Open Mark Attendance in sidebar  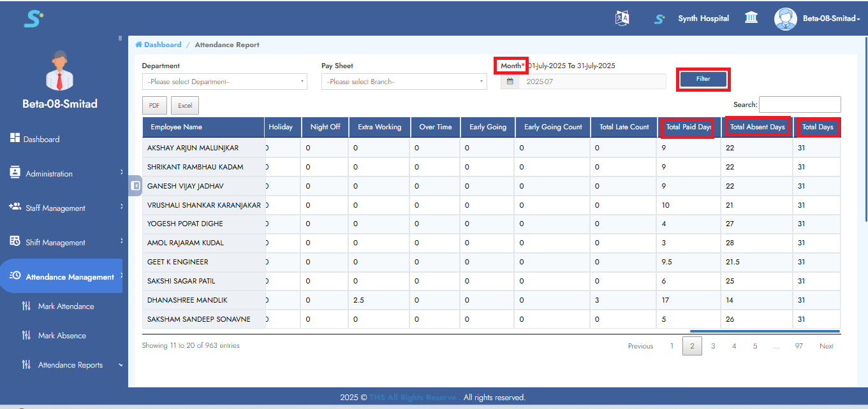coord(66,306)
